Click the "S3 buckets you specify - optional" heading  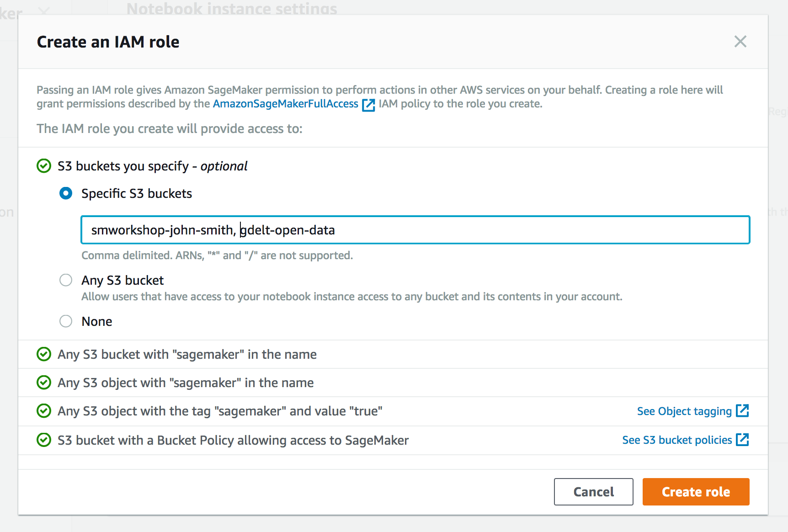click(x=152, y=166)
